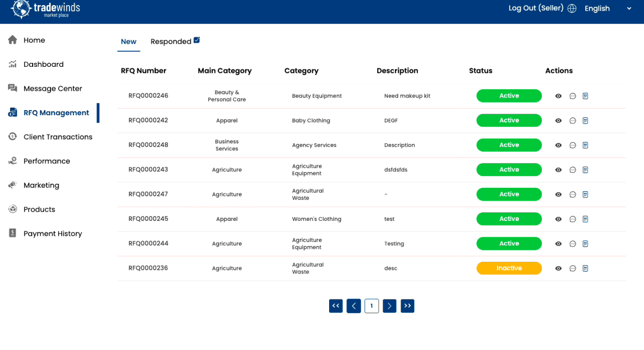Click the Marketing megaphone icon
The width and height of the screenshot is (644, 350).
click(13, 185)
